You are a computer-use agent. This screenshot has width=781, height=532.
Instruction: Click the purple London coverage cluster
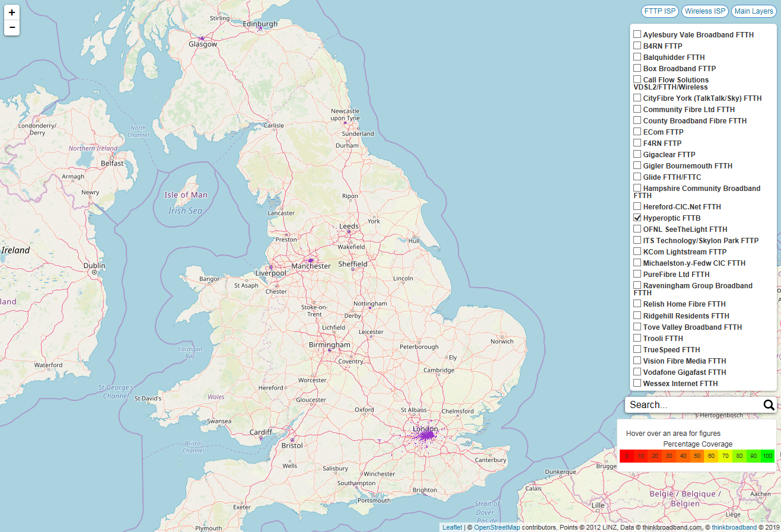click(x=426, y=436)
